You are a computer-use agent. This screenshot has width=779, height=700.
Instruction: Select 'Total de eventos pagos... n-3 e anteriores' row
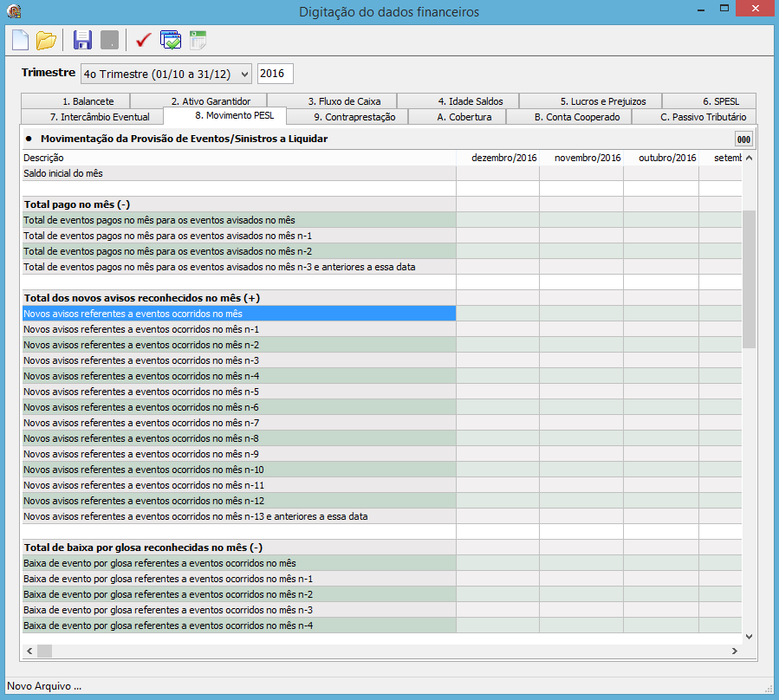coord(239,268)
